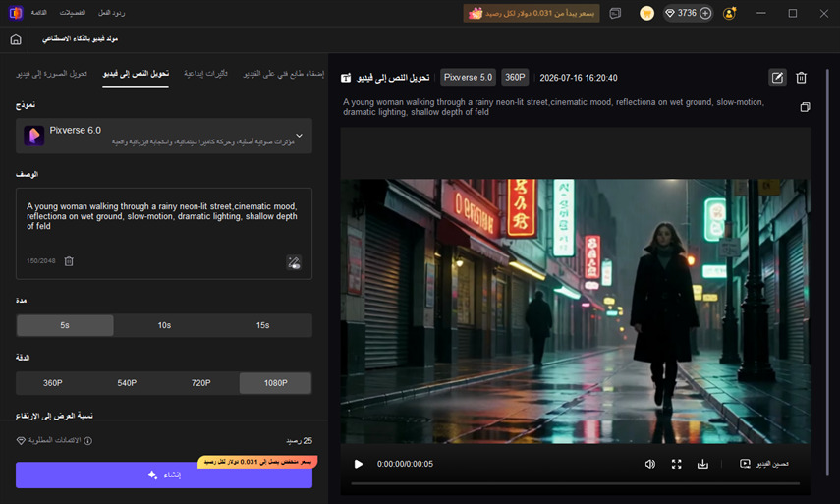
Task: Click the home icon in the breadcrumb bar
Action: coord(16,39)
